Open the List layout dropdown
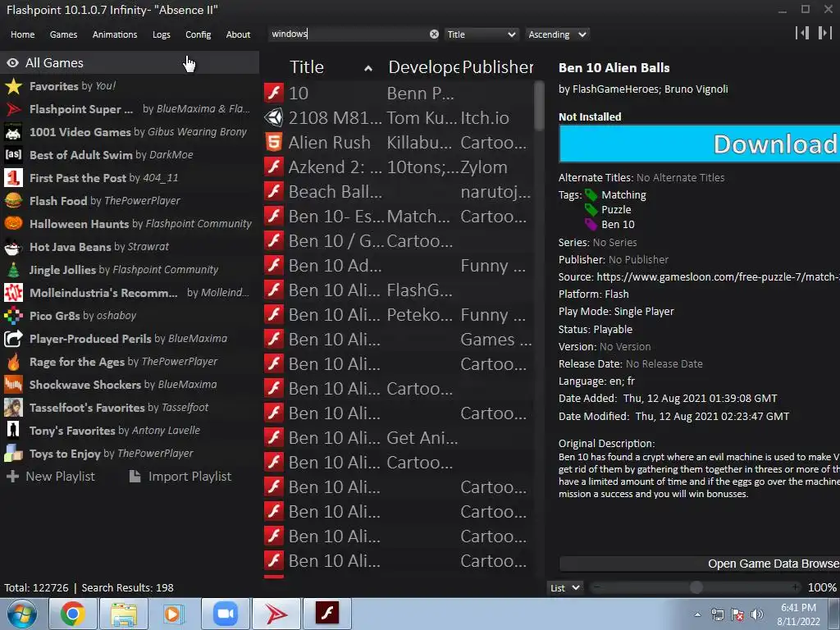Image resolution: width=840 pixels, height=630 pixels. pos(564,587)
